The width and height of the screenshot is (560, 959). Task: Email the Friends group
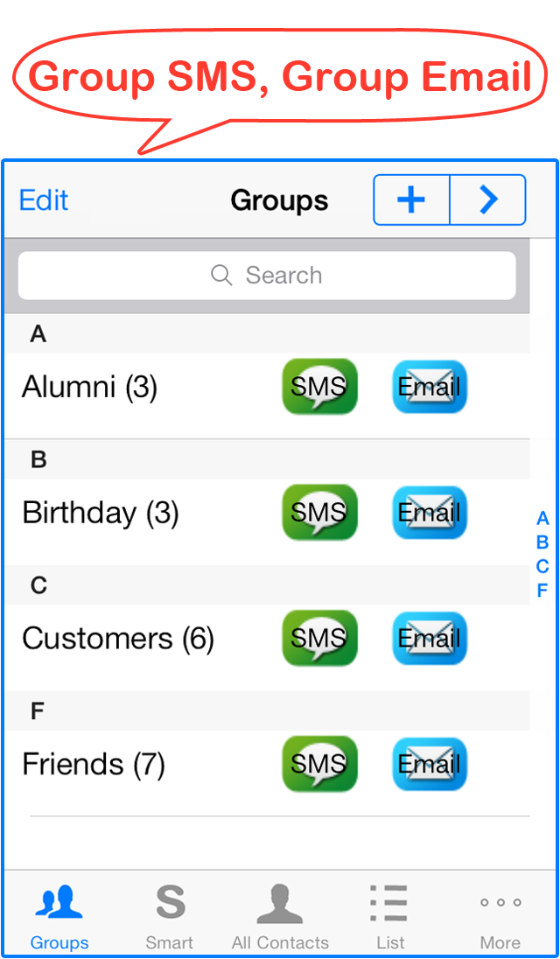[x=429, y=764]
